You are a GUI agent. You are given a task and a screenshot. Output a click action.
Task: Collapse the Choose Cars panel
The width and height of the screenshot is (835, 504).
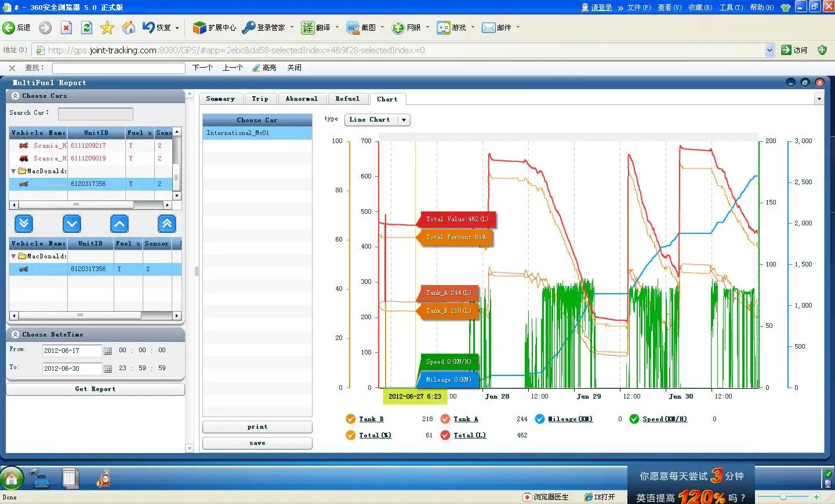(15, 96)
